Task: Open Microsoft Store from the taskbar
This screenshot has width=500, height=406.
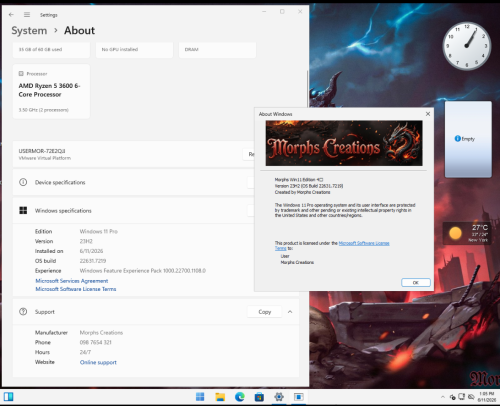Action: tap(259, 397)
